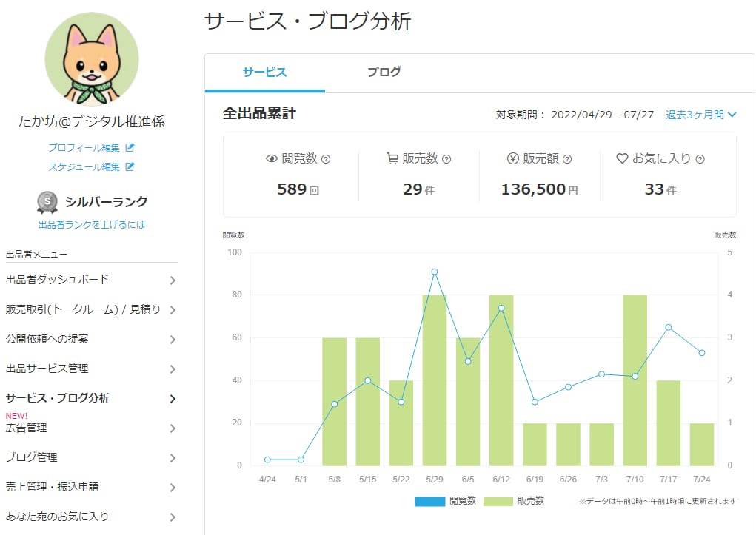
Task: Click help icon next to お気に入り
Action: [x=700, y=159]
